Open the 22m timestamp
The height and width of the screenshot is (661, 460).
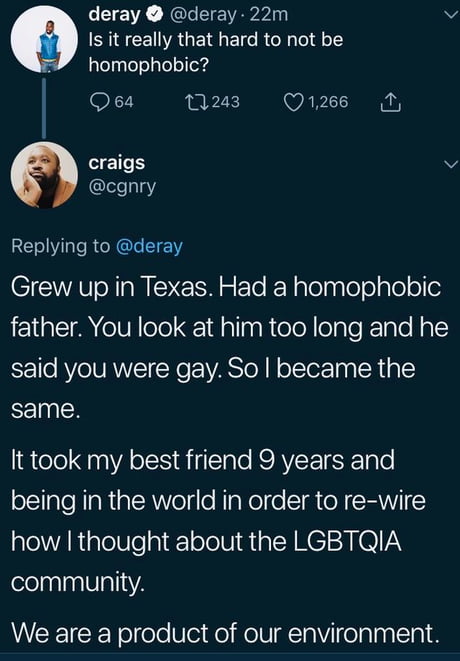pos(269,15)
